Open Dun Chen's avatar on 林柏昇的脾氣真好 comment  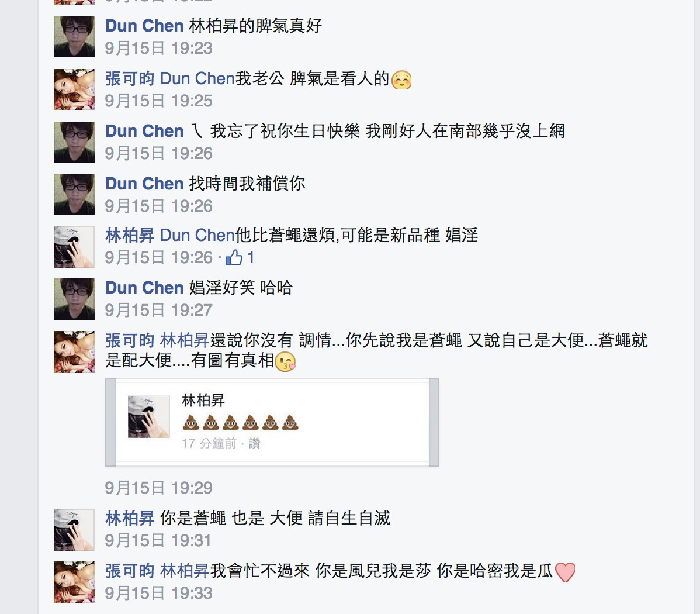(x=74, y=37)
